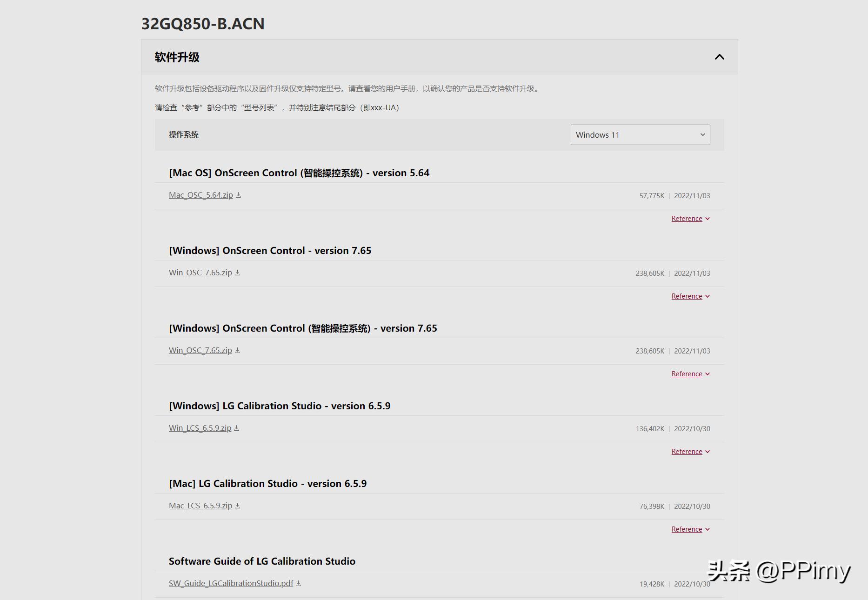The width and height of the screenshot is (868, 600).
Task: Click the 136,402K file size text
Action: click(650, 429)
